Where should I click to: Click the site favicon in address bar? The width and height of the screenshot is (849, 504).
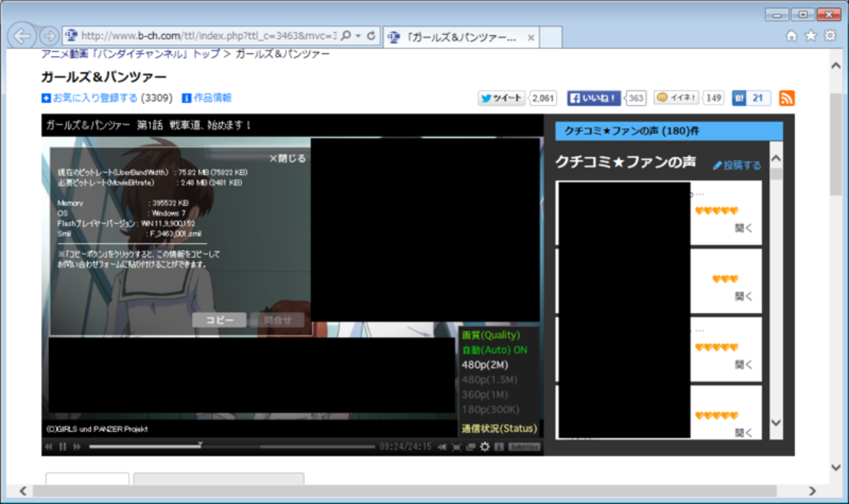click(x=71, y=36)
